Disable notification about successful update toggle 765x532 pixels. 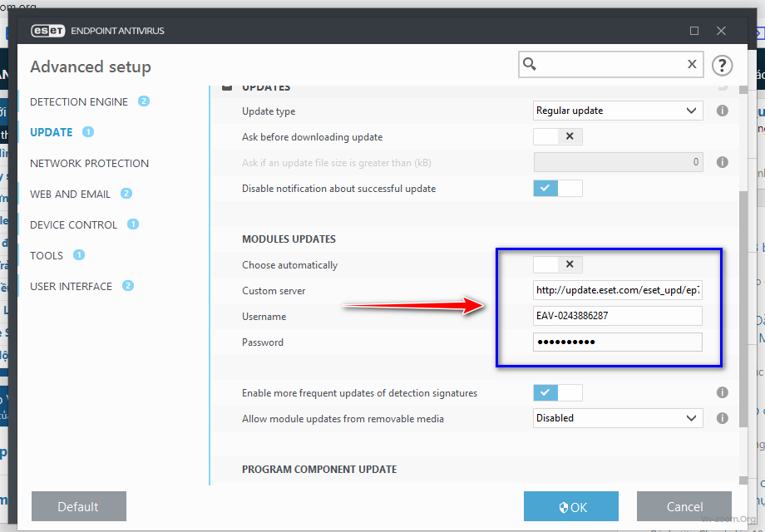(x=557, y=188)
